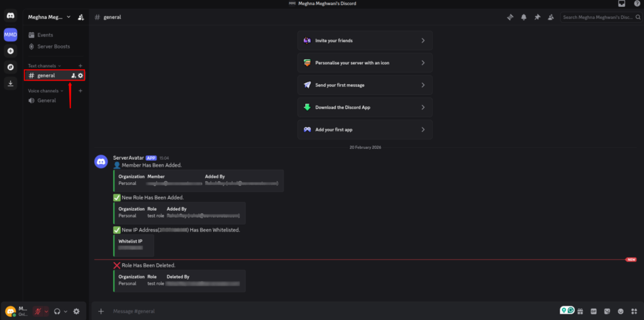Select the #general text channel

[55, 75]
